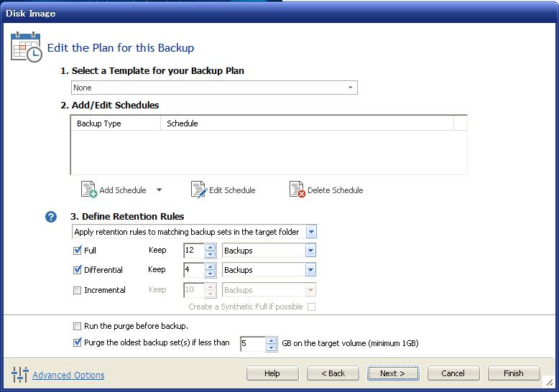Click the Delete Schedule label
Viewport: 559px width, 392px height.
335,190
